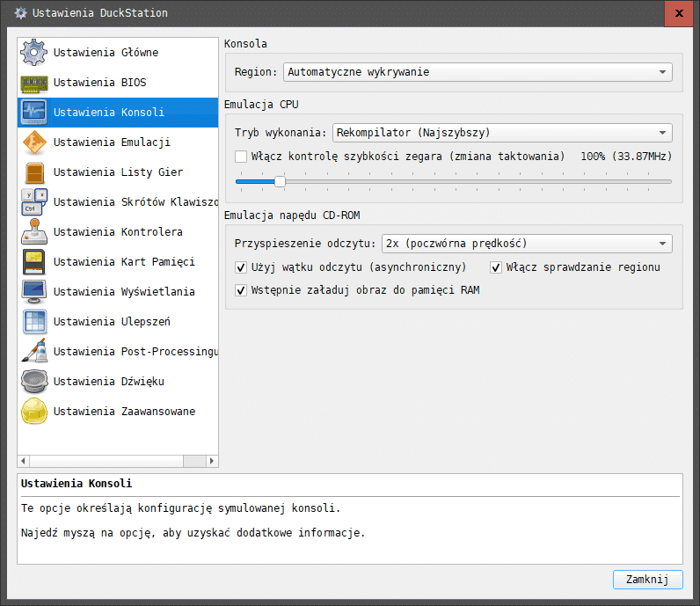This screenshot has width=700, height=606.
Task: Expand Przyspieszenie odczytu dropdown
Action: pyautogui.click(x=527, y=244)
